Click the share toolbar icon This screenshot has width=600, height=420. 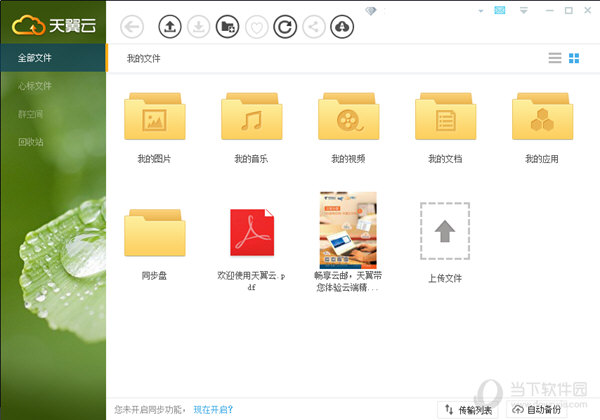coord(314,27)
